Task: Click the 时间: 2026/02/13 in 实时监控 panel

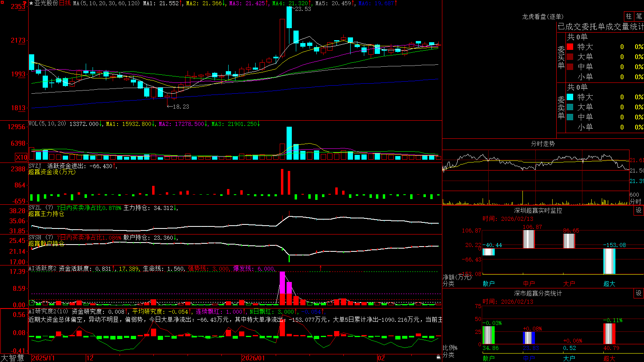Action: point(508,219)
